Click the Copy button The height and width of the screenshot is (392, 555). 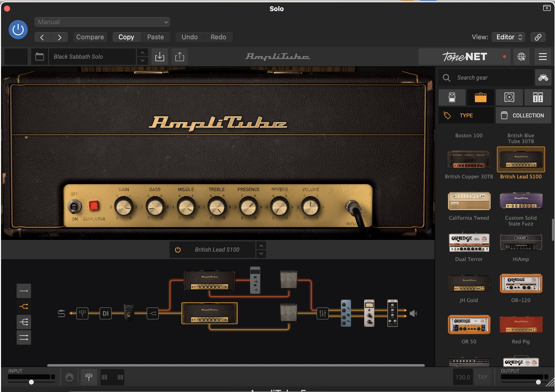pos(126,37)
